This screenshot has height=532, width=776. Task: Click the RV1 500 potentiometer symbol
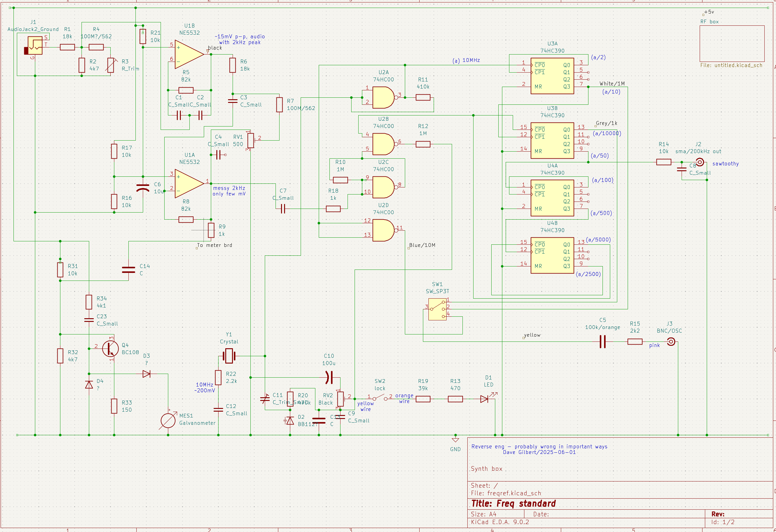[x=251, y=140]
